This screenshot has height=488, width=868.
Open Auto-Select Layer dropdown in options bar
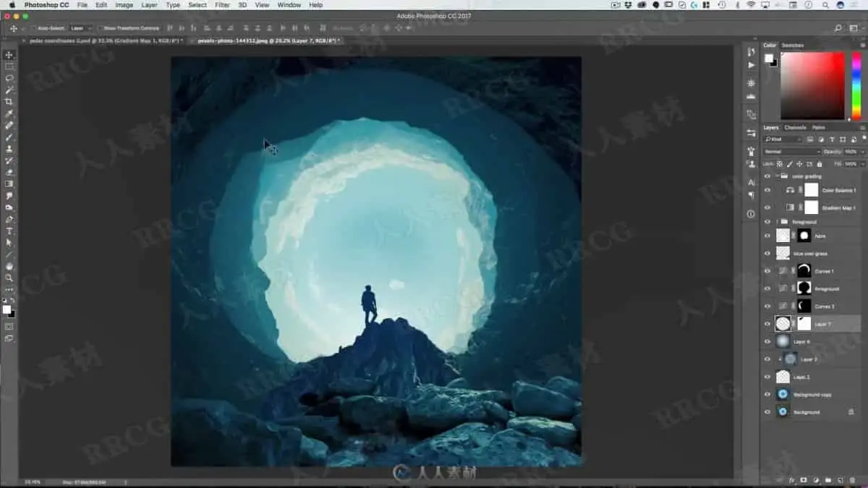tap(81, 28)
